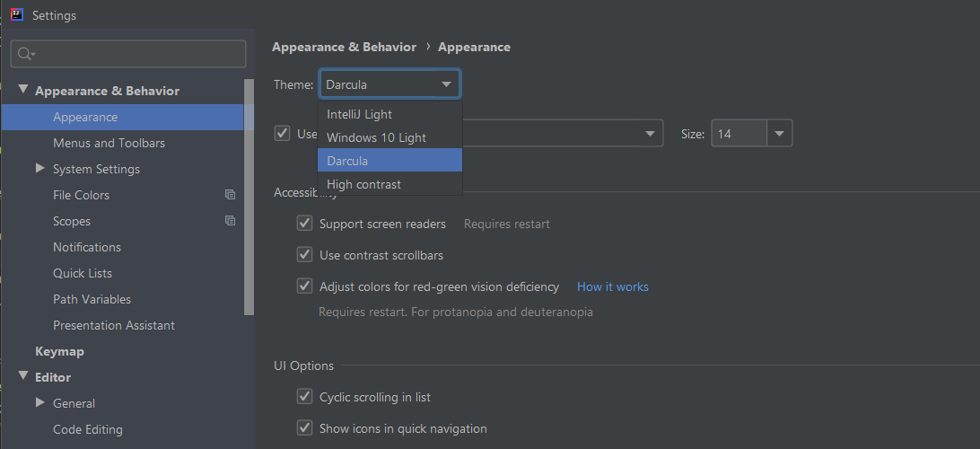Choose IntelliJ Light theme option
Screen dimensions: 980x449
pyautogui.click(x=390, y=114)
